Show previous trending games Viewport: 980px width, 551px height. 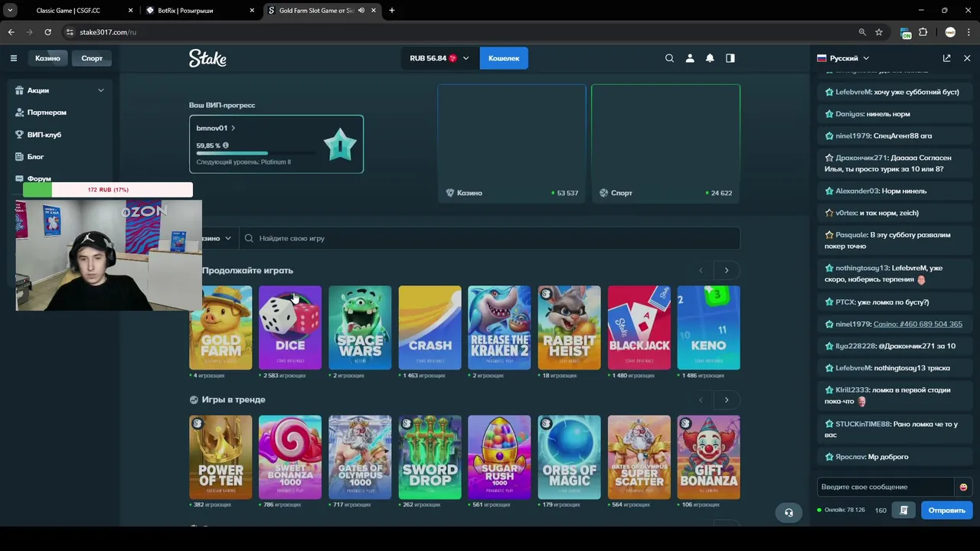[x=701, y=399]
